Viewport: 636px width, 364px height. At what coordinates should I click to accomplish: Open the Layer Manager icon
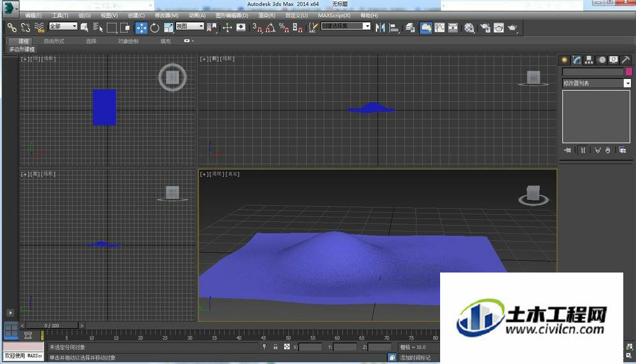[410, 27]
